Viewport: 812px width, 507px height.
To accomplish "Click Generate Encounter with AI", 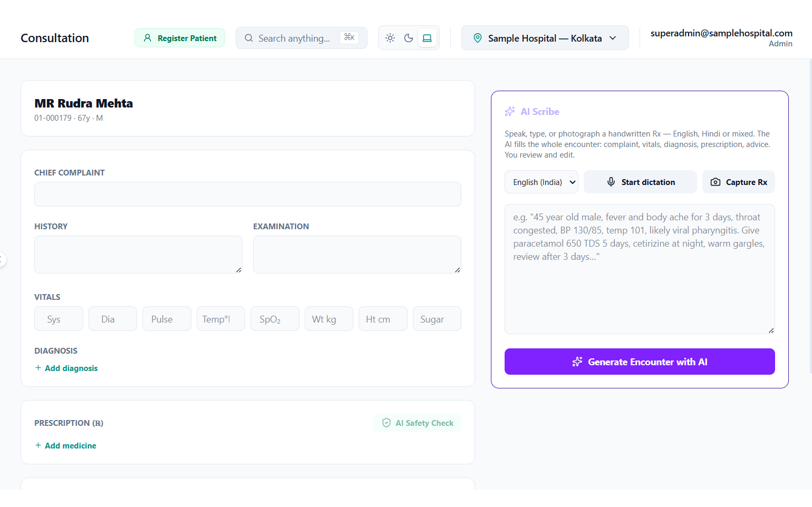I will pos(640,362).
